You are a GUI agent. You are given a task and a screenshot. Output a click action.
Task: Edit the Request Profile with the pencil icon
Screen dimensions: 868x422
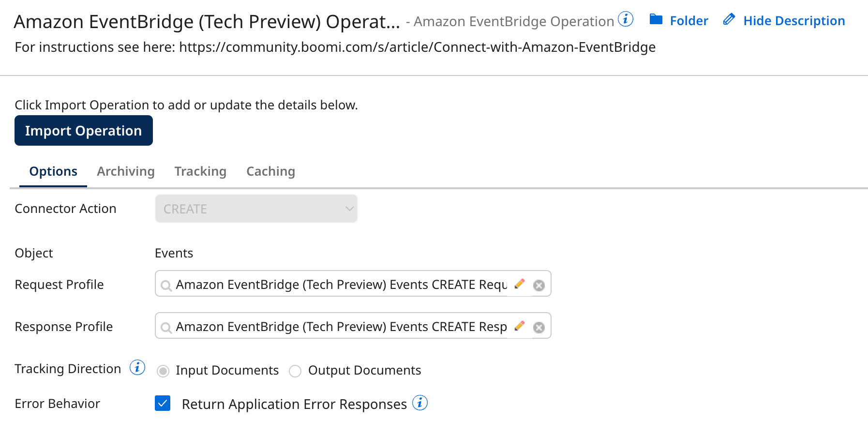[519, 284]
